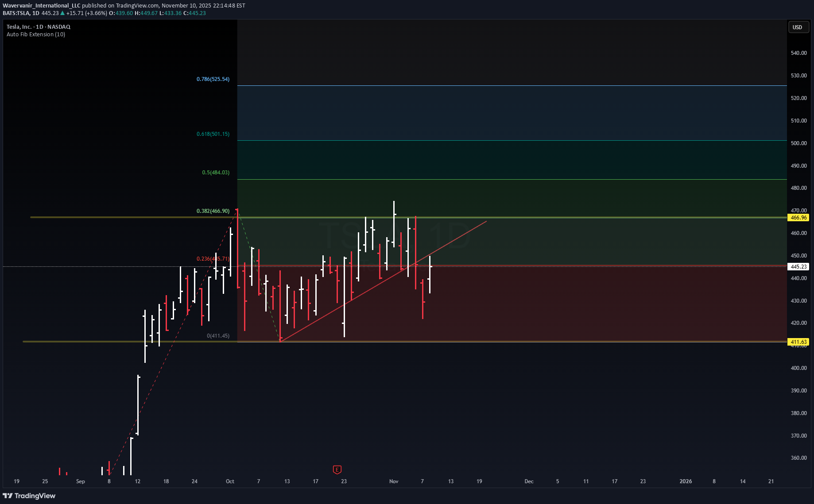Select the 0.786 (525.54) Fib level label
This screenshot has height=504, width=814.
click(x=213, y=79)
